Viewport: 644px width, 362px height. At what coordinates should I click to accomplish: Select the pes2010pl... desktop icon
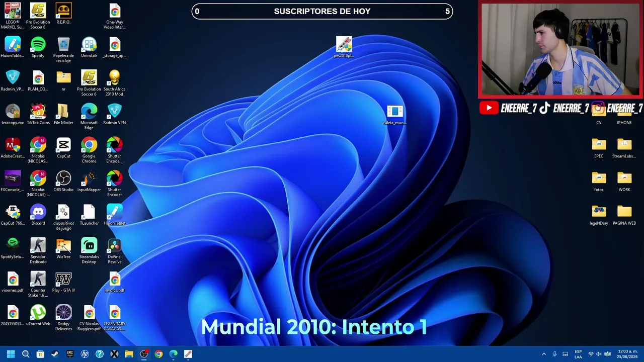344,47
